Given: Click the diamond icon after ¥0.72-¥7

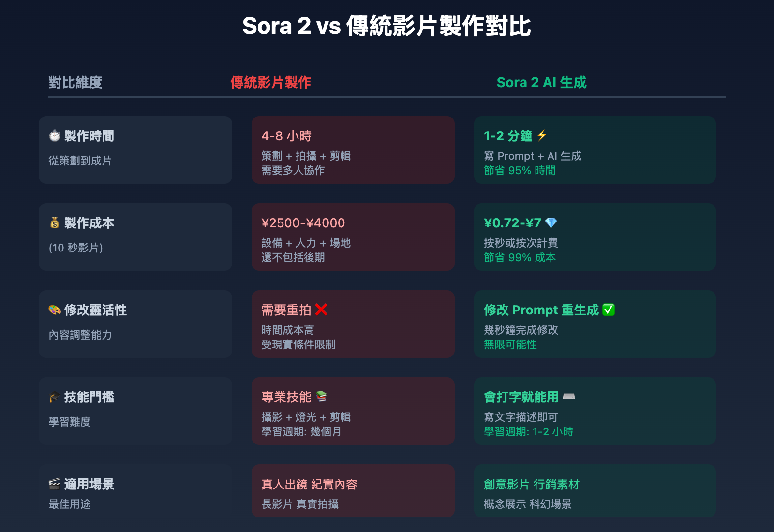Looking at the screenshot, I should pos(551,223).
